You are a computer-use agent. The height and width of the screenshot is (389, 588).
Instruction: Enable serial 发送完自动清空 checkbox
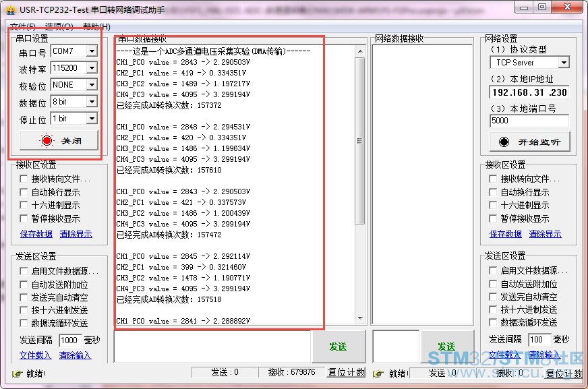click(24, 297)
